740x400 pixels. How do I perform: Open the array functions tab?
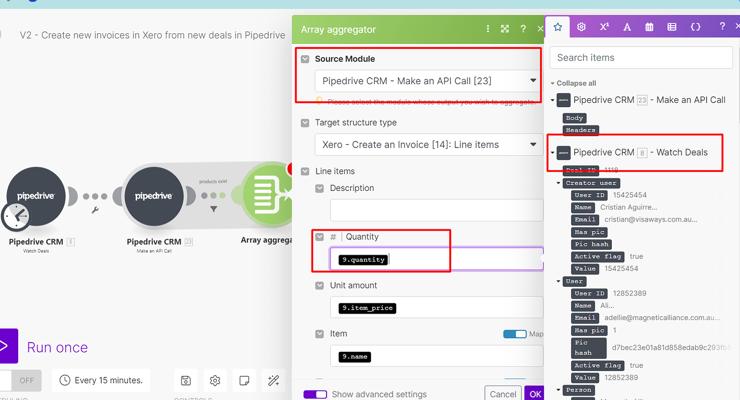(672, 27)
